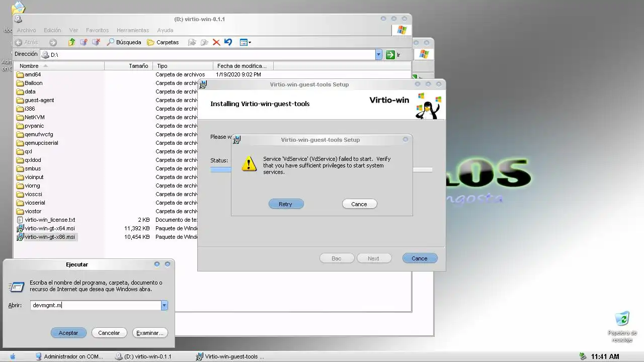
Task: Open the Ver menu
Action: click(73, 30)
